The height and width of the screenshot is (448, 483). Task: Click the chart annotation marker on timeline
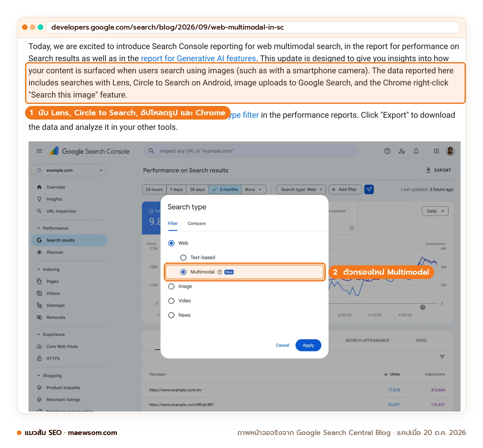click(x=423, y=307)
